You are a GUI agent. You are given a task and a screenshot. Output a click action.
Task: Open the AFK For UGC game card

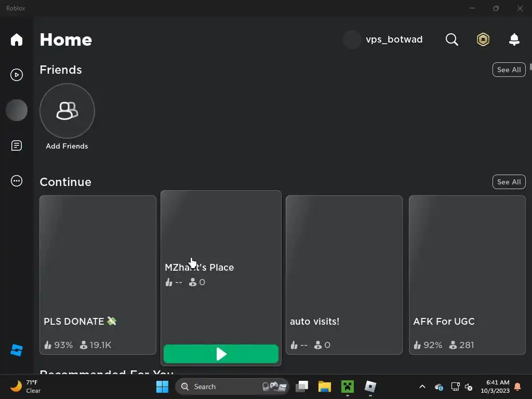pyautogui.click(x=467, y=275)
